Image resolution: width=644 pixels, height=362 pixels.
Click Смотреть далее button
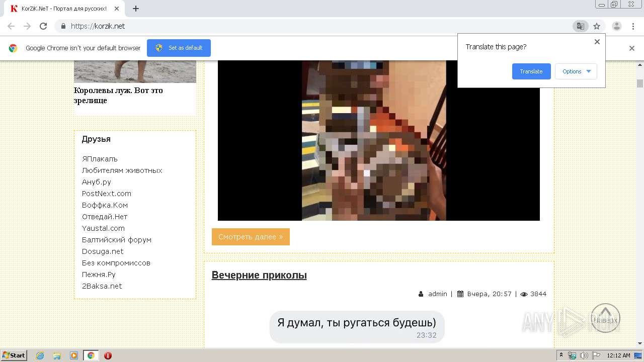tap(251, 237)
